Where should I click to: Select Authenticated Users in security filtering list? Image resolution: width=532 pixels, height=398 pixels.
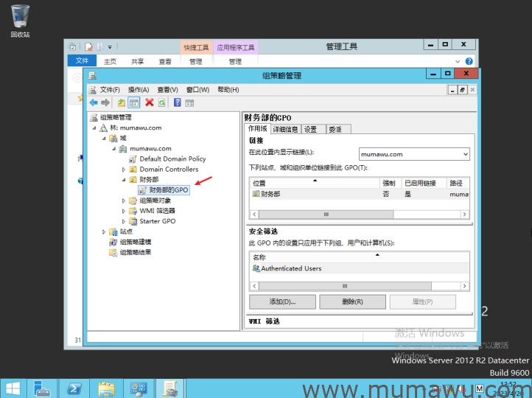(x=291, y=268)
